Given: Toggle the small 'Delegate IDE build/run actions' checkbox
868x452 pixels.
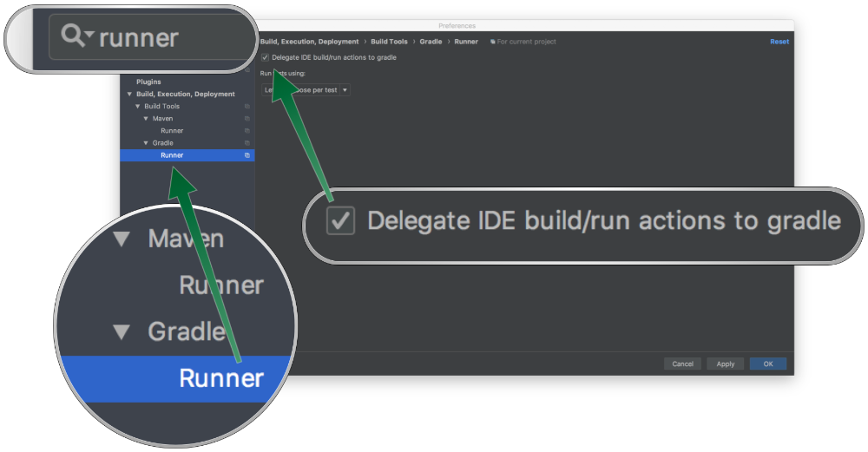Looking at the screenshot, I should point(265,57).
